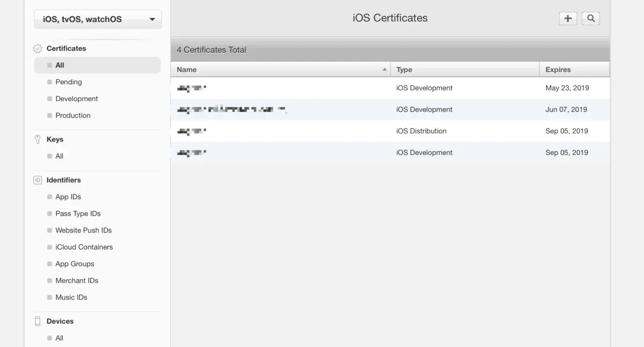Select All under Certificates
This screenshot has height=347, width=644.
(97, 65)
